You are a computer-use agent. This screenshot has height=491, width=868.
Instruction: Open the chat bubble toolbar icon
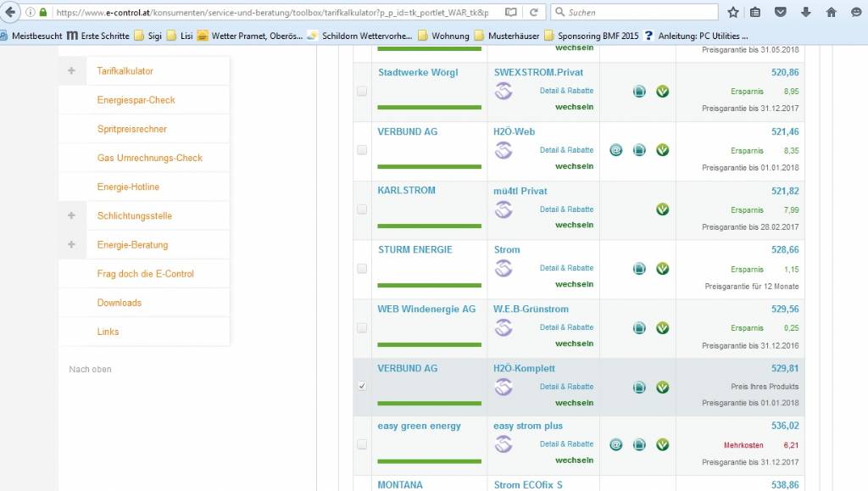(x=856, y=12)
